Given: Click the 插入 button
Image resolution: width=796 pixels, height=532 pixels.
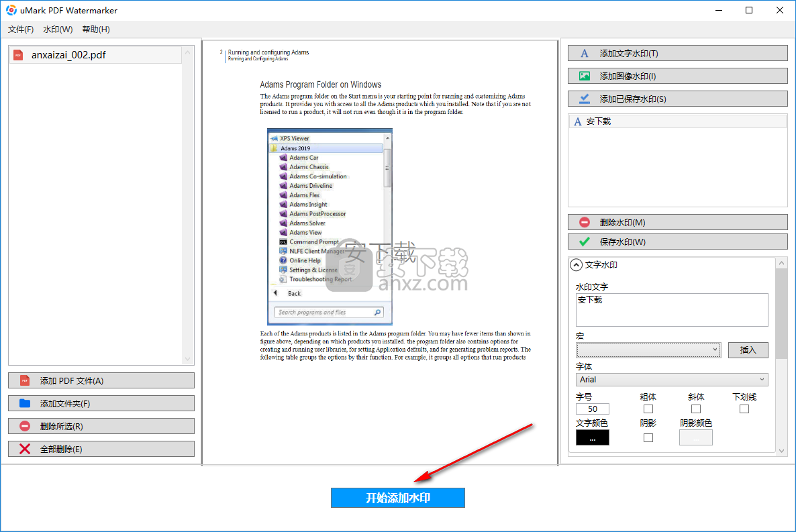Looking at the screenshot, I should pyautogui.click(x=748, y=350).
